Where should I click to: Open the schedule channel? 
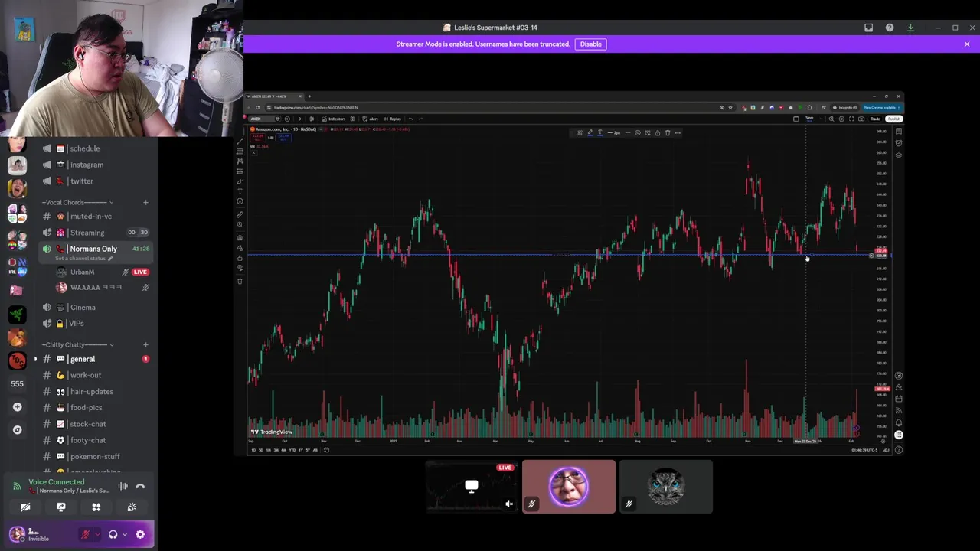(95, 148)
